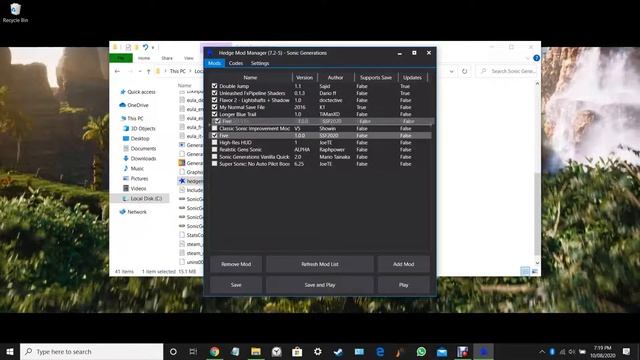Open the Home ribbon tab in Explorer

click(144, 58)
